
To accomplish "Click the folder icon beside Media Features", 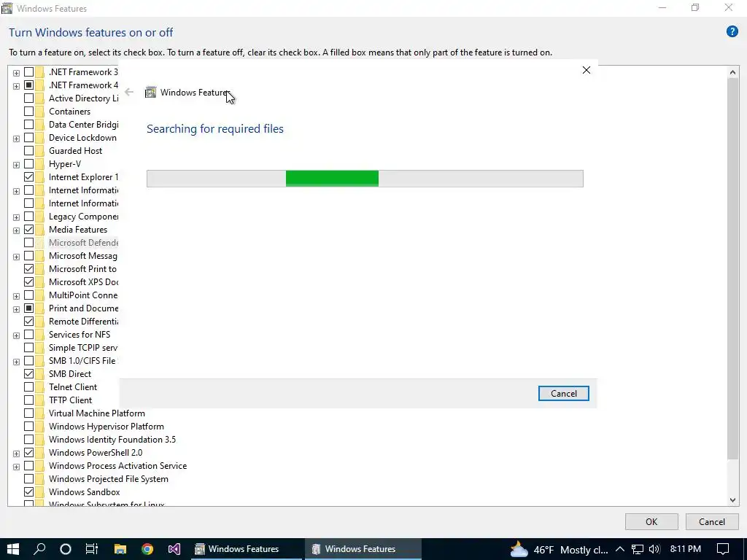I will pyautogui.click(x=39, y=230).
